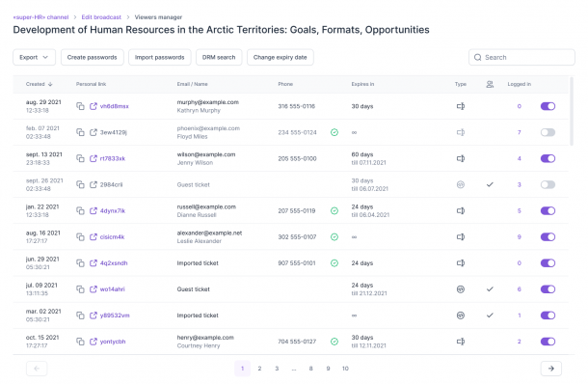Screen dimensions: 588x384
Task: Open external link icon for wo14ahri
Action: coord(93,289)
